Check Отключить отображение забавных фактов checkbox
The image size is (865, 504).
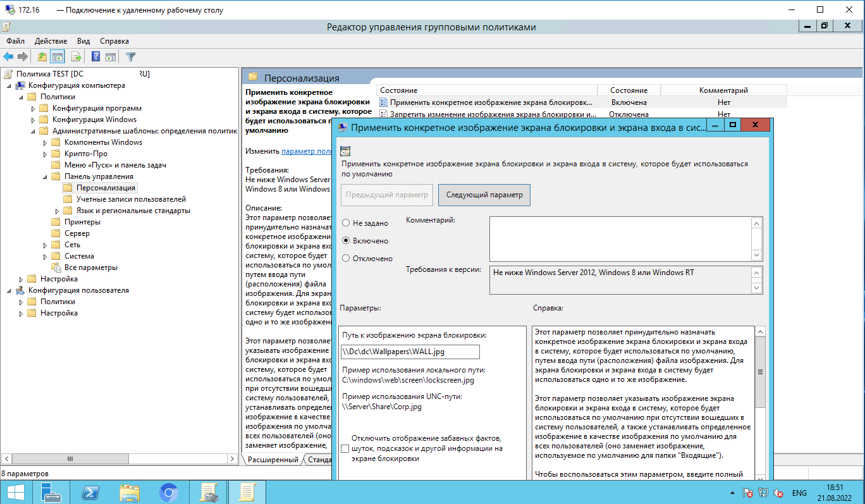345,448
